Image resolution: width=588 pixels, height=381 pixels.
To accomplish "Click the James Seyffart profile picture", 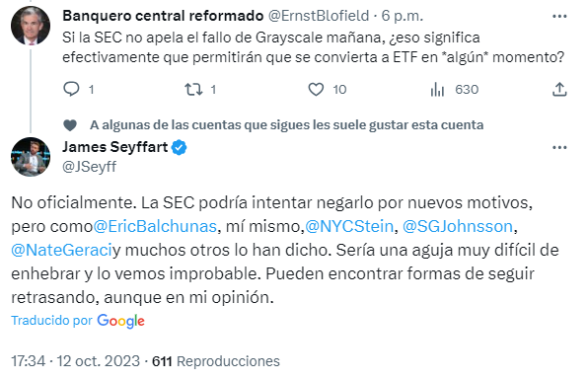I will pos(31,157).
